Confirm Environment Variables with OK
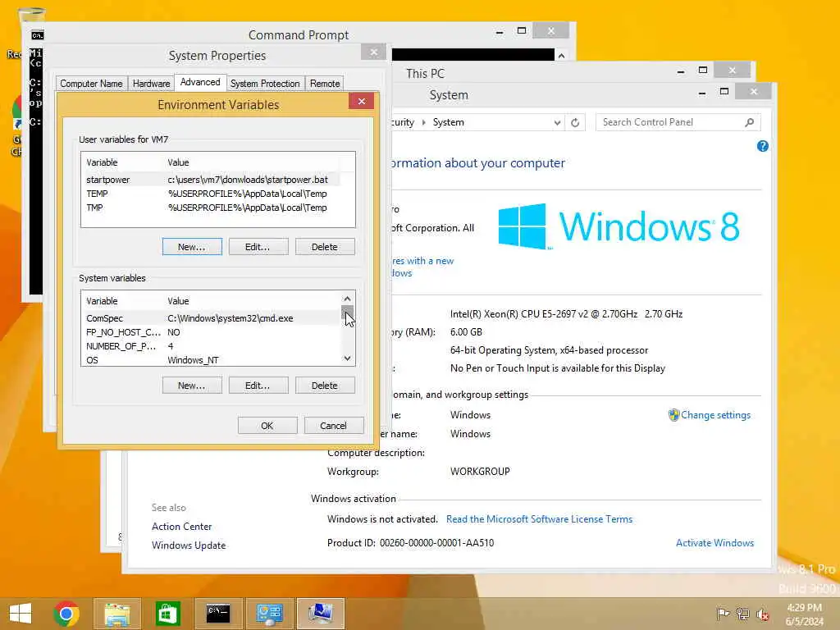Image resolution: width=840 pixels, height=630 pixels. (267, 426)
